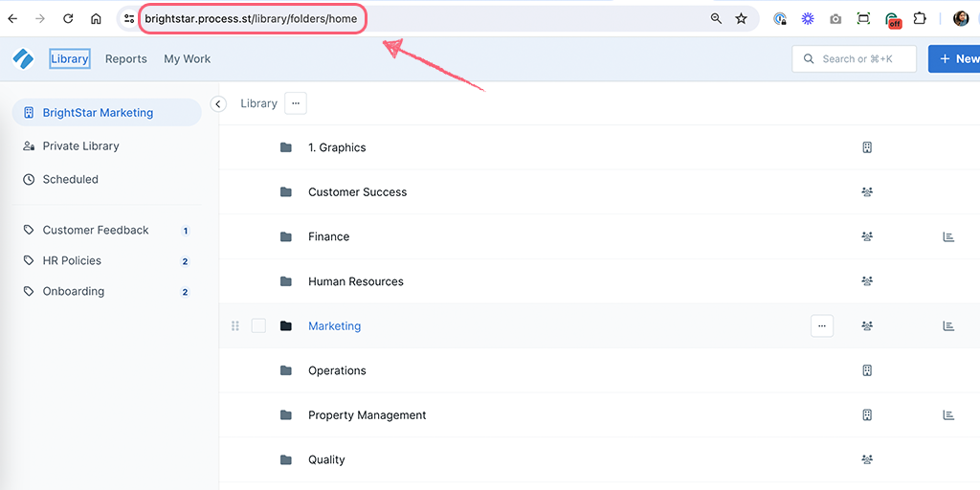Viewport: 980px width, 490px height.
Task: Click organization permission icon on 1. Graphics row
Action: (x=867, y=147)
